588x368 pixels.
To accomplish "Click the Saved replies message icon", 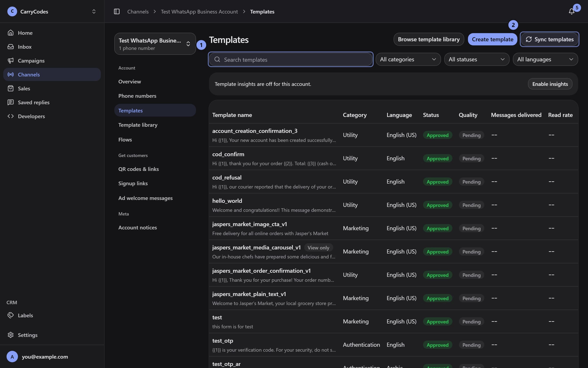I will click(x=10, y=102).
